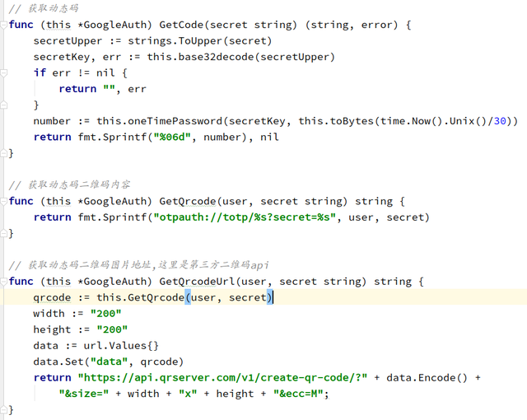The image size is (527, 420).
Task: Click the data.Set call line
Action: click(108, 362)
